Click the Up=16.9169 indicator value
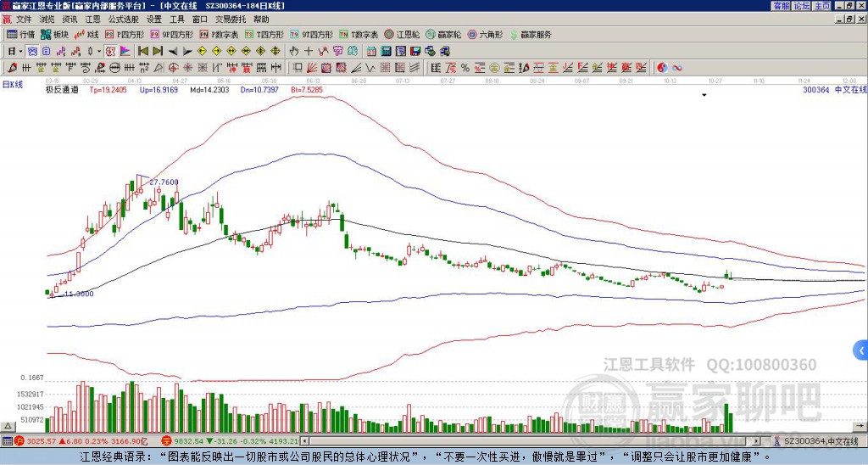Image resolution: width=868 pixels, height=465 pixels. 159,90
